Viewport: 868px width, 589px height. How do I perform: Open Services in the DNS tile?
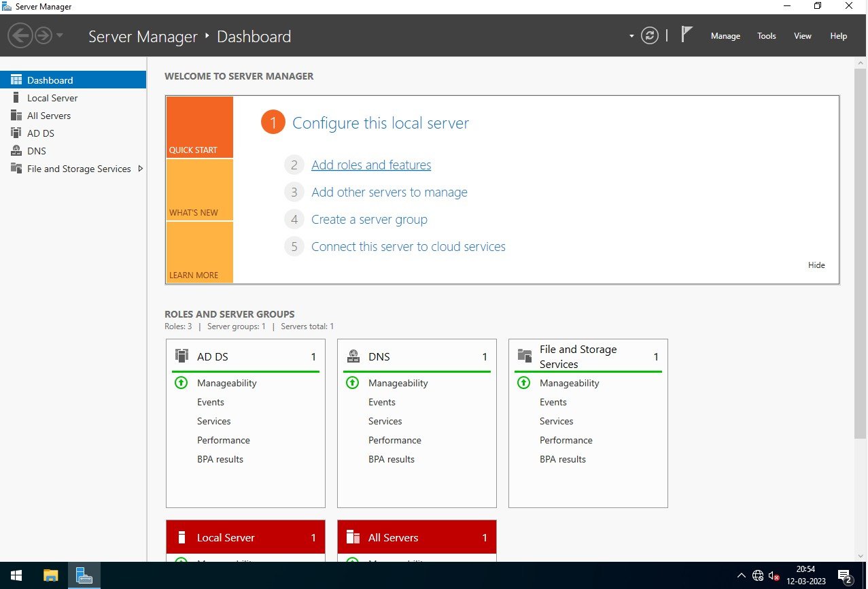tap(385, 421)
